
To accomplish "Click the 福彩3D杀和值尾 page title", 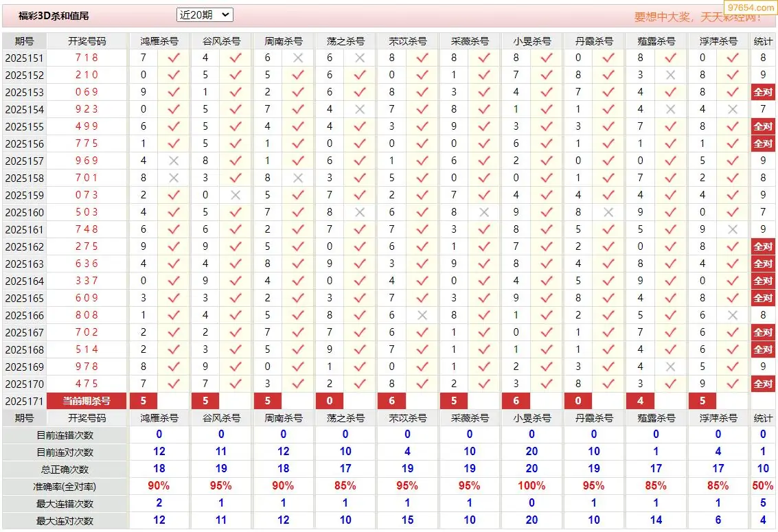I will click(54, 16).
